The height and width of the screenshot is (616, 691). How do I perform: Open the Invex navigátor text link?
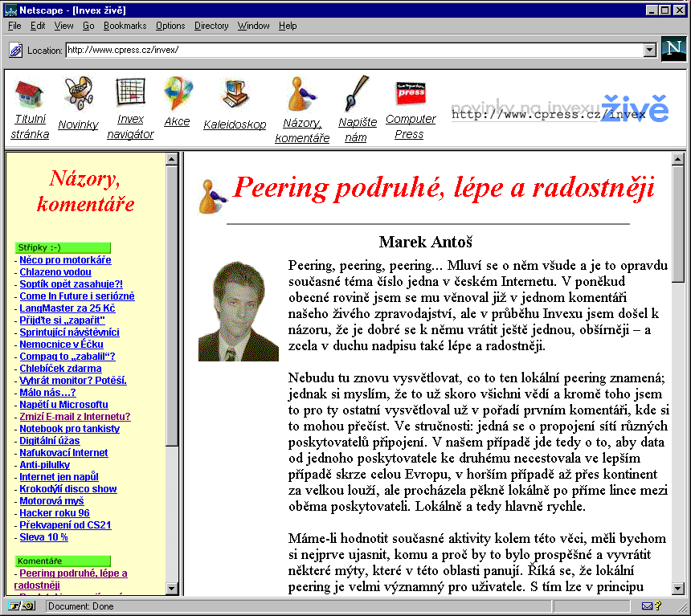[x=130, y=126]
